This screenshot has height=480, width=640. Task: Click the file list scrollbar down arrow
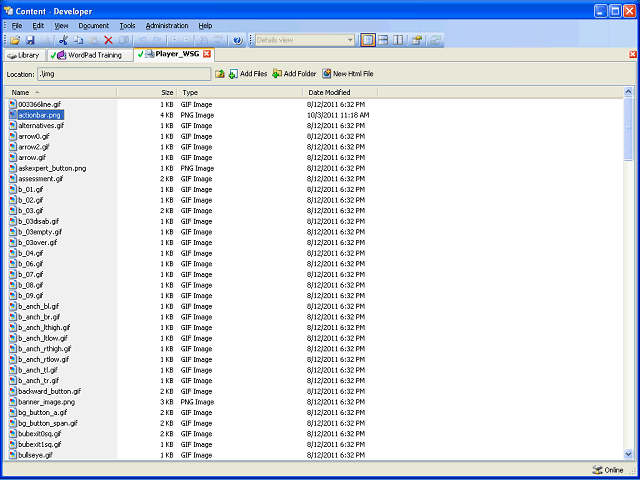[628, 454]
